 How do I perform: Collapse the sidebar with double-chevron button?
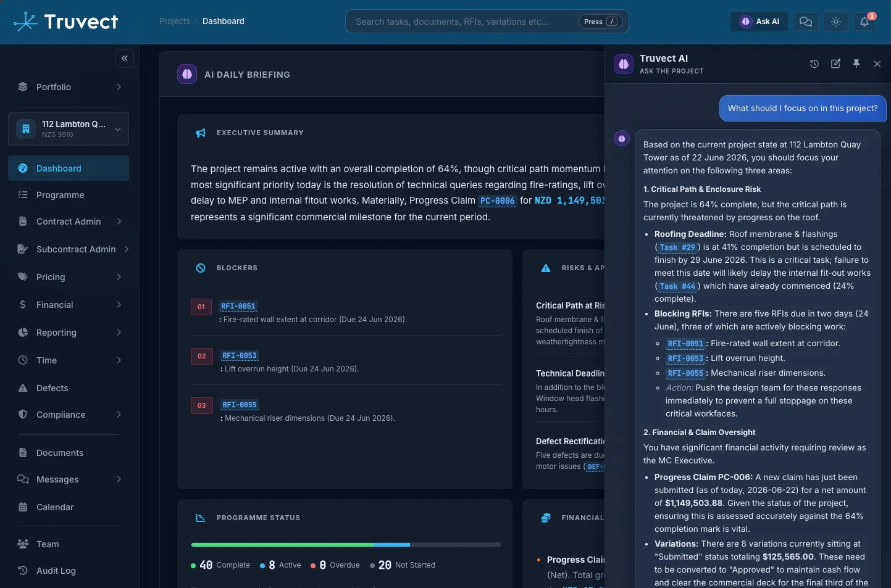125,59
